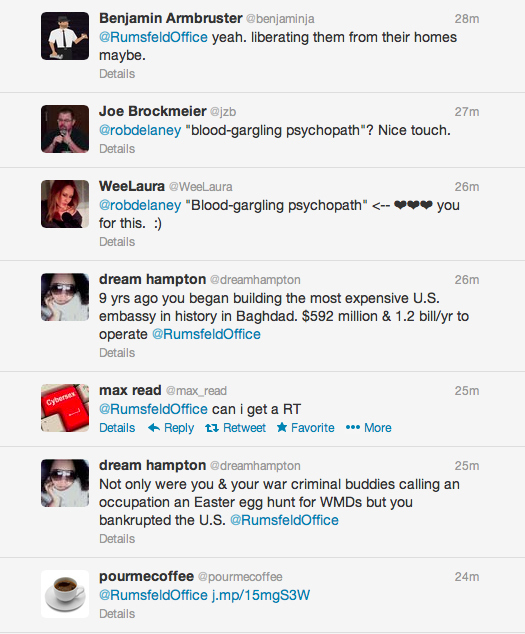Expand Details under Benjamin Armbruster's tweet
525x634 pixels.
coord(117,74)
